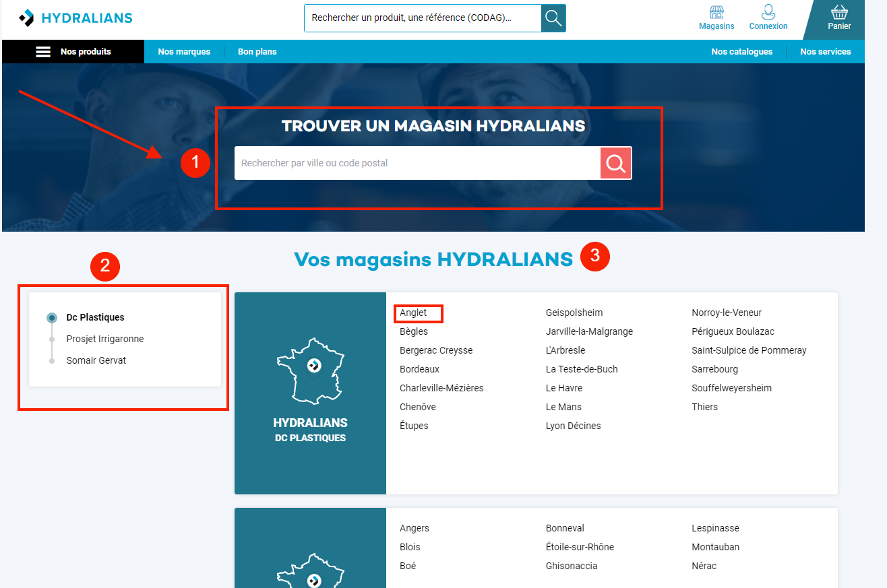Open Bon plans menu

[x=257, y=52]
